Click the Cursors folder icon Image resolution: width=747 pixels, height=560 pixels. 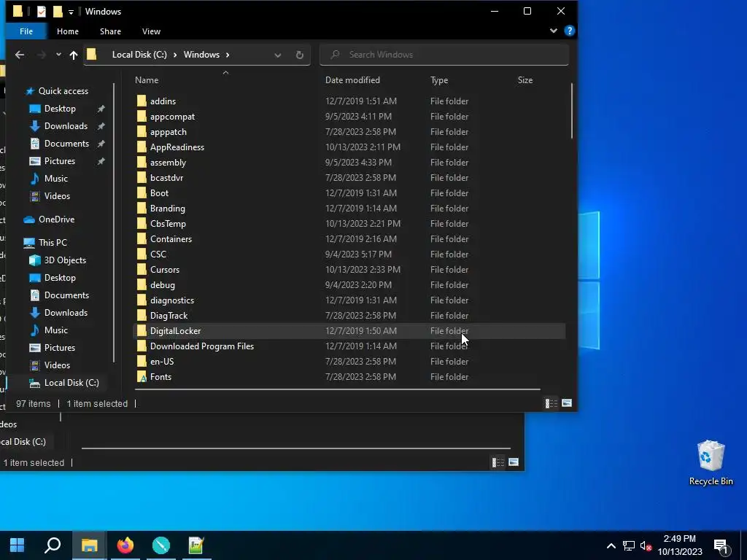point(142,270)
